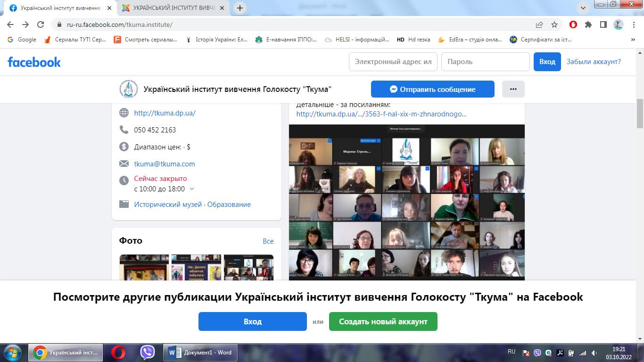
Task: Click the ESET antivirus tray icon
Action: point(548,353)
